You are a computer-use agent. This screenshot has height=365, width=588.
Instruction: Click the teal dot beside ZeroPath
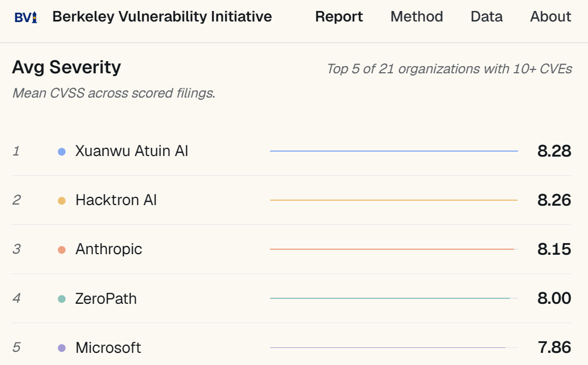(62, 299)
